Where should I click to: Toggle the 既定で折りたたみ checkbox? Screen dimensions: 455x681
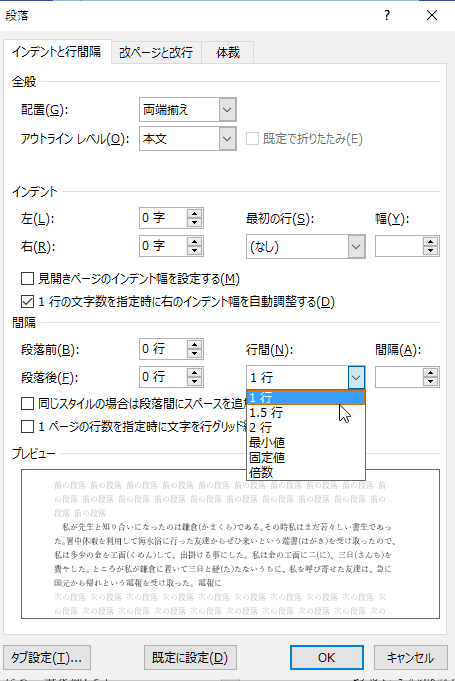tap(252, 139)
